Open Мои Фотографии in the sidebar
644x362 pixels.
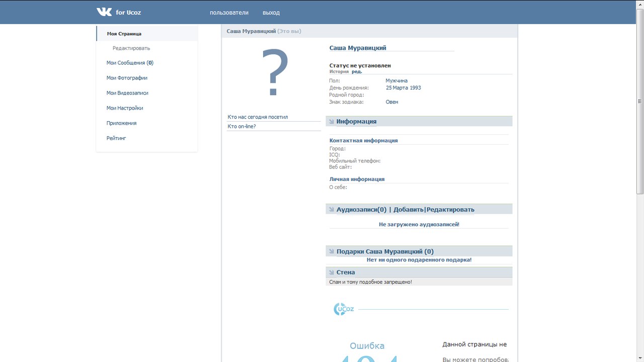pos(127,78)
